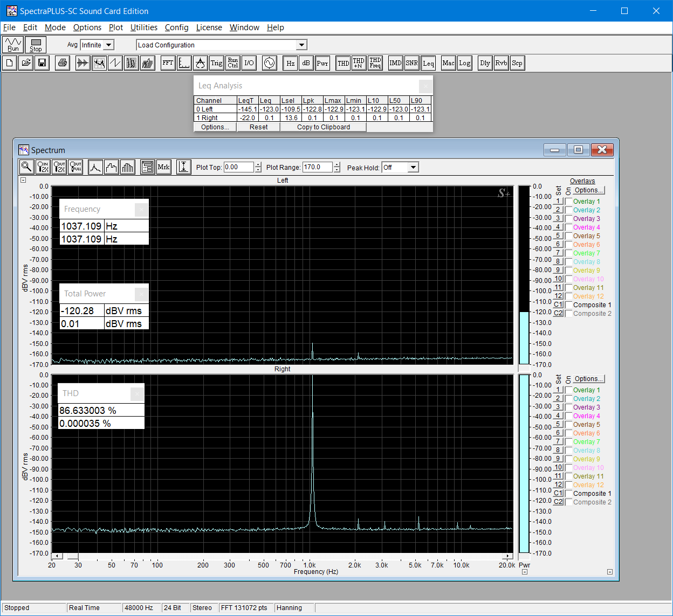The image size is (673, 616).
Task: Click the Left panel overlay Options... button
Action: pyautogui.click(x=588, y=190)
